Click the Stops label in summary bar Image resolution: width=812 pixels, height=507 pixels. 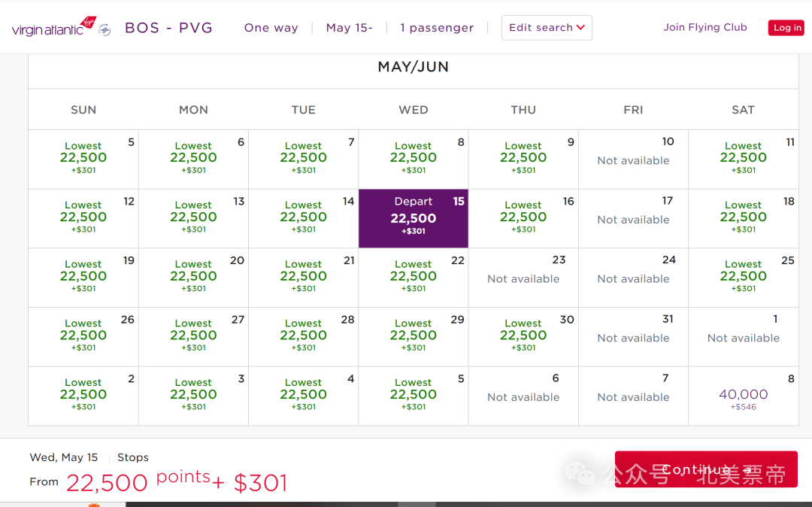point(133,457)
